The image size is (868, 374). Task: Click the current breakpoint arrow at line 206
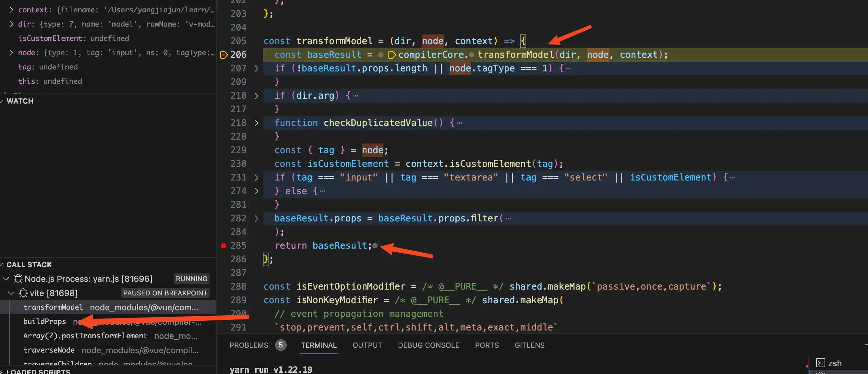coord(223,55)
